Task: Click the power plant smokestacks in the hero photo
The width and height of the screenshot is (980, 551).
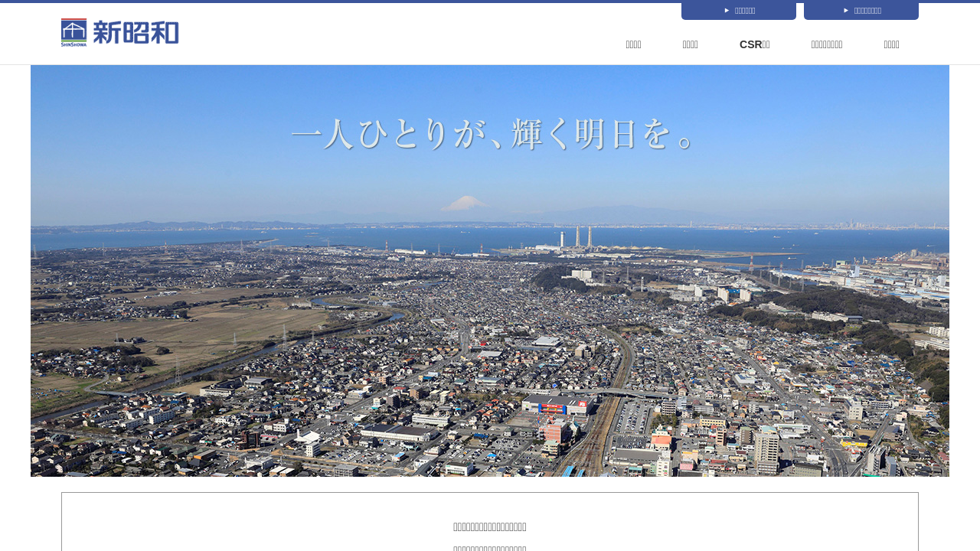Action: [578, 237]
